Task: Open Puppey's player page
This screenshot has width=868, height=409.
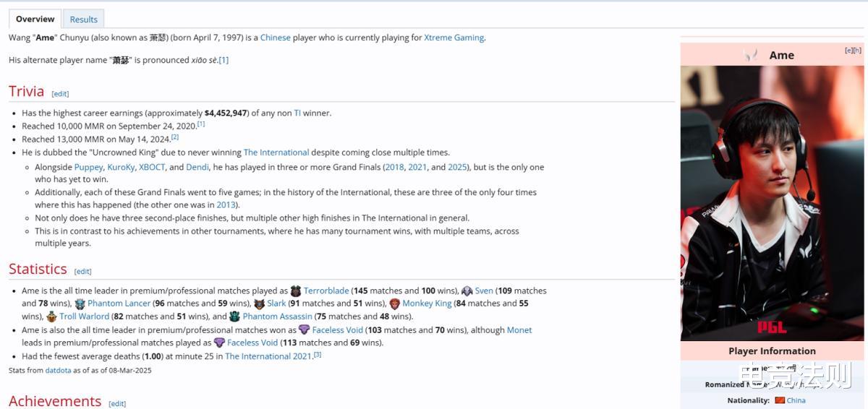Action: point(89,167)
